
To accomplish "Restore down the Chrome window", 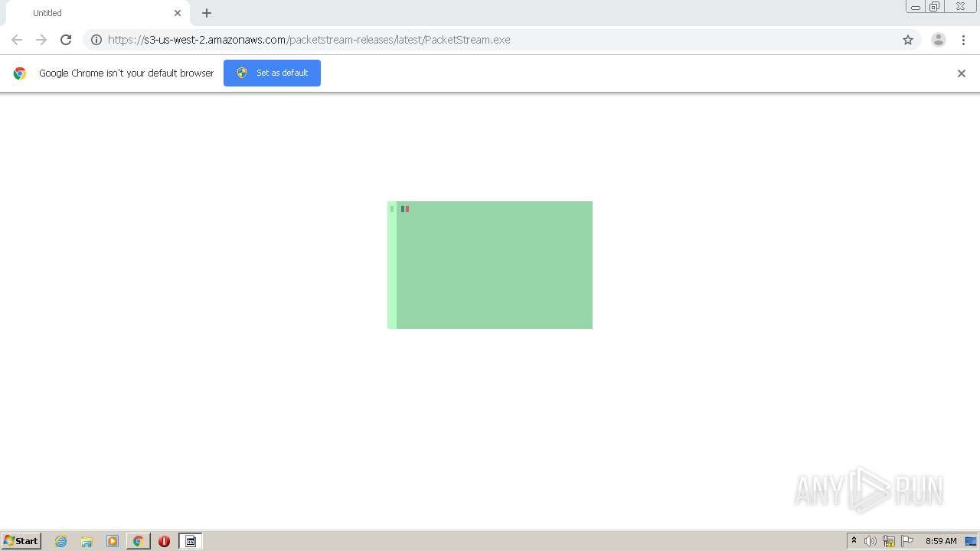I will [935, 7].
